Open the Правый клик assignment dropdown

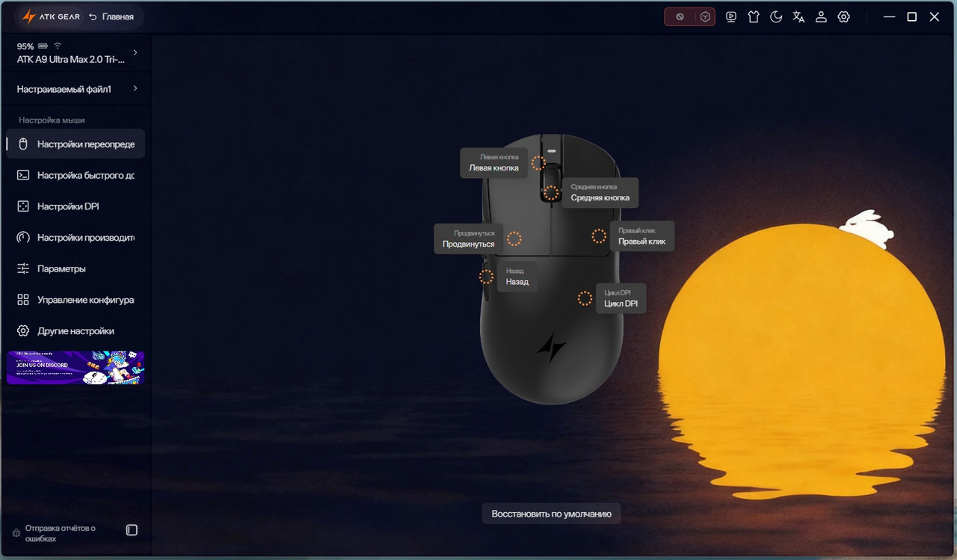tap(641, 236)
